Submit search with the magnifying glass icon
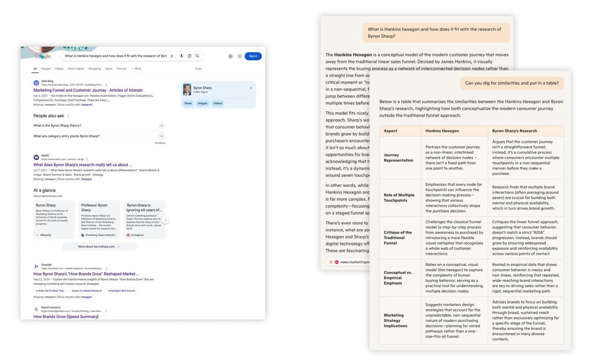 tap(197, 56)
